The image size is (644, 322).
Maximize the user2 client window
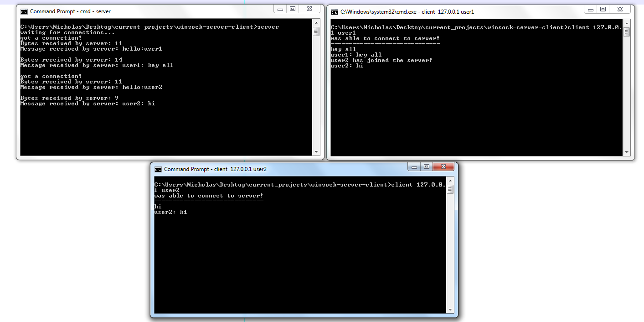[x=426, y=166]
